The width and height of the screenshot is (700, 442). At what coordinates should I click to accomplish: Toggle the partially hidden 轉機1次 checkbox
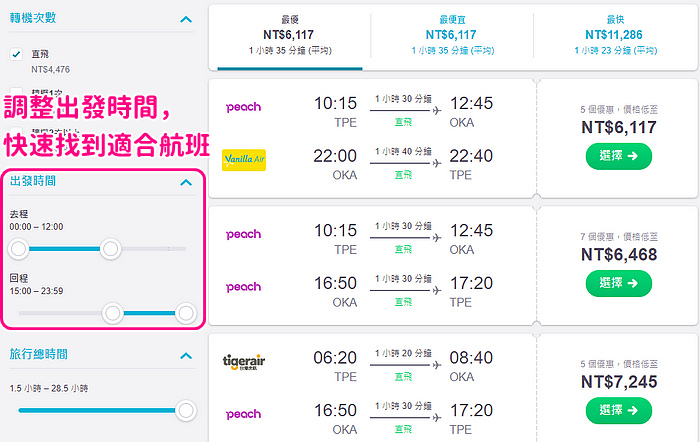click(x=16, y=91)
